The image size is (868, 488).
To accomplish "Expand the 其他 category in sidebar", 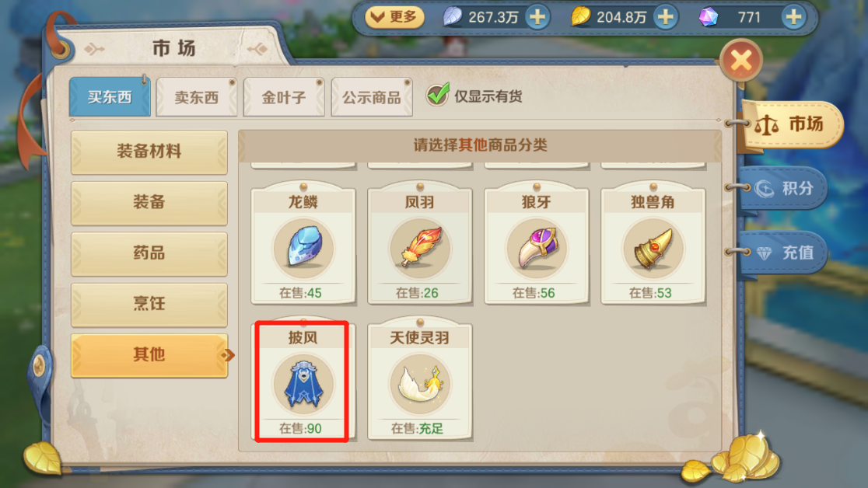I will point(149,354).
